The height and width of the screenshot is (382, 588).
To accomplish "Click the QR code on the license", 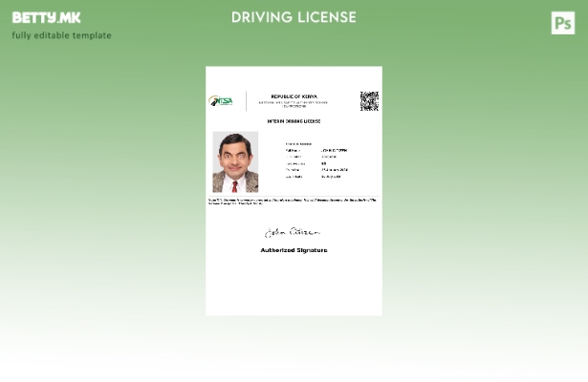I will coord(369,101).
